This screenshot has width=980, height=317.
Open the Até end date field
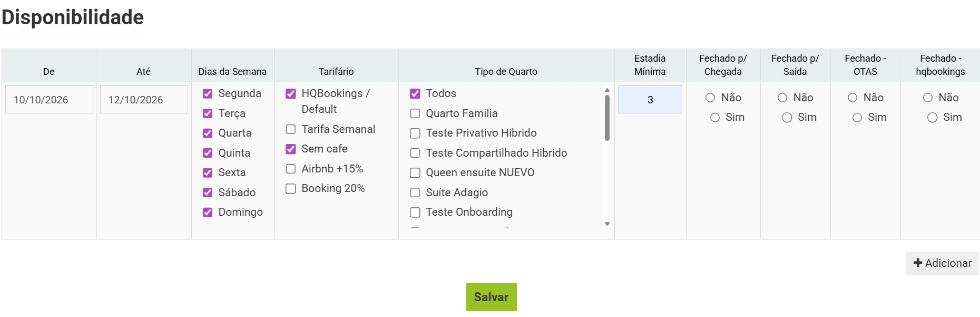[144, 100]
